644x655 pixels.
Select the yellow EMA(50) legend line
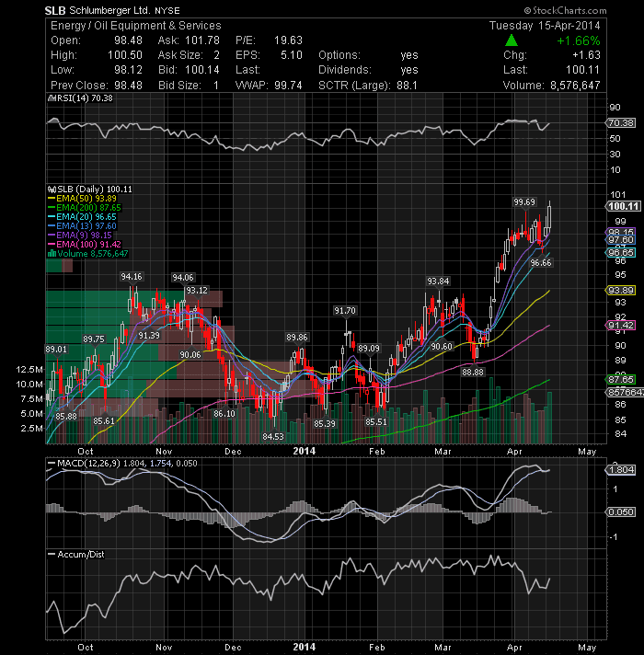pos(52,199)
